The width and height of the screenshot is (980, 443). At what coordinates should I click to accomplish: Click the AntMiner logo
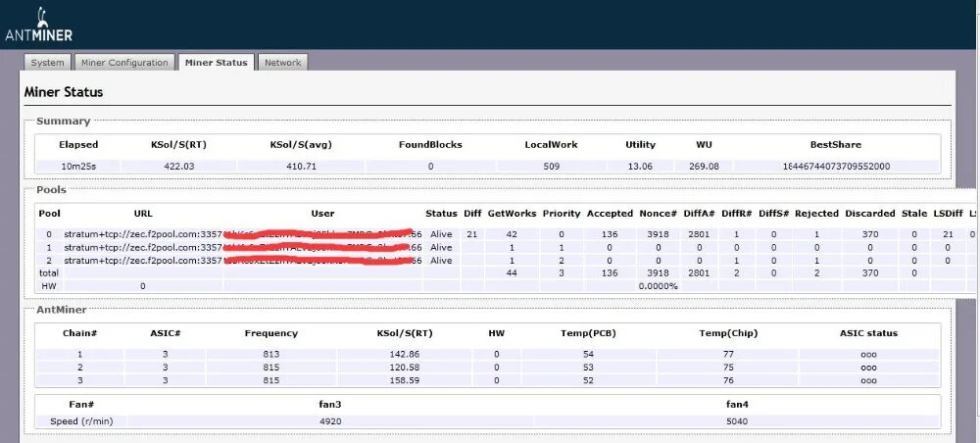(39, 25)
